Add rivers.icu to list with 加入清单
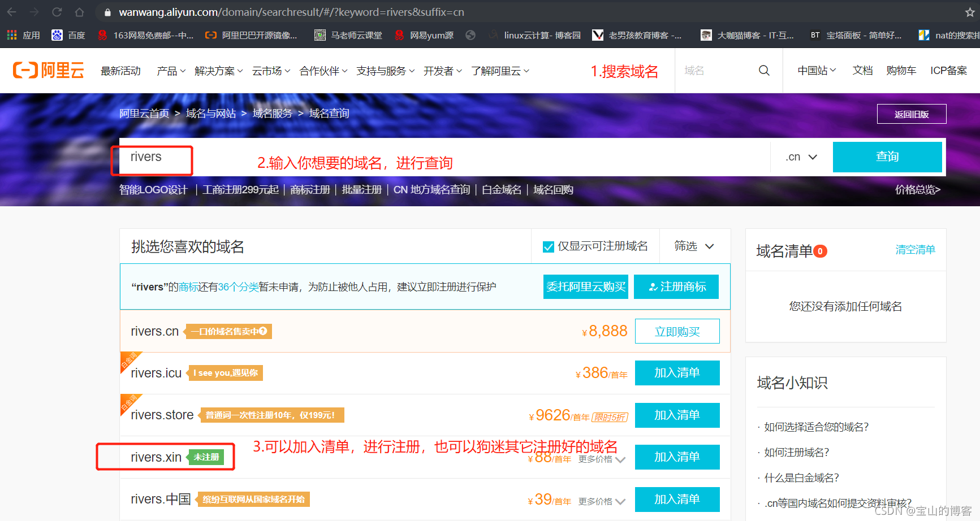 coord(677,373)
